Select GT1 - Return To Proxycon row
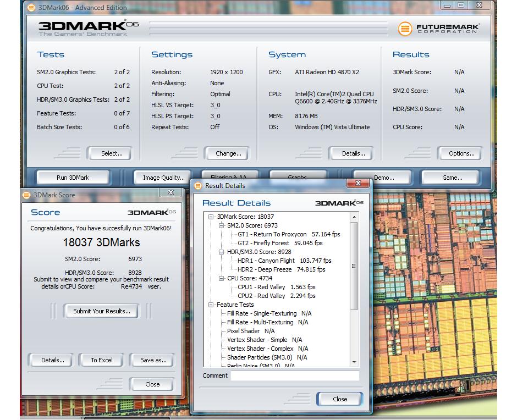This screenshot has width=528, height=420. point(289,234)
